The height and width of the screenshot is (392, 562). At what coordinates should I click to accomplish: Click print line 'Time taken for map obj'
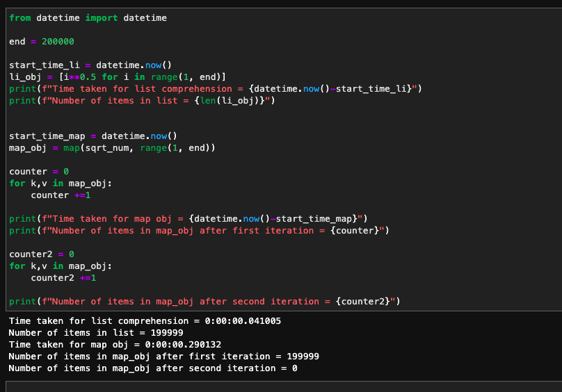click(x=188, y=219)
